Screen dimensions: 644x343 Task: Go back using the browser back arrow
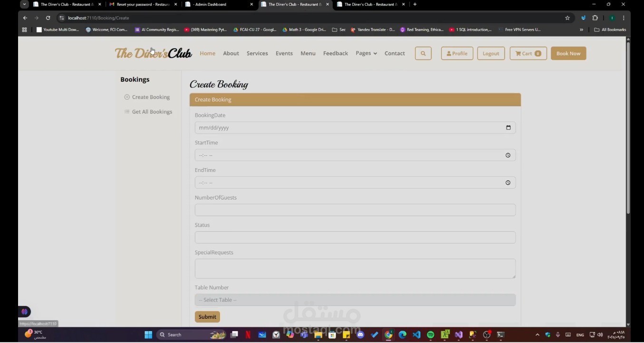click(25, 18)
